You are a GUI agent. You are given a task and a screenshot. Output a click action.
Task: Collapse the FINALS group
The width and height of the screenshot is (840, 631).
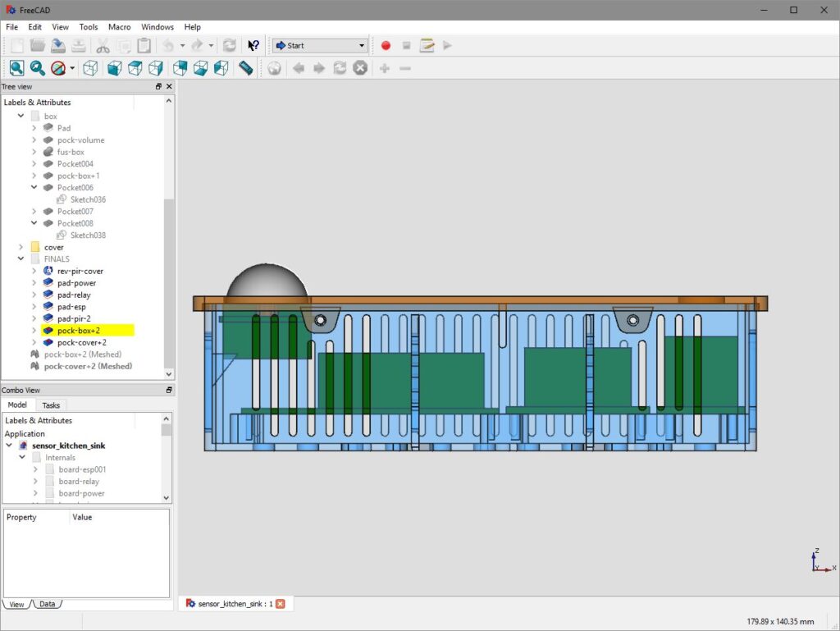pos(21,258)
